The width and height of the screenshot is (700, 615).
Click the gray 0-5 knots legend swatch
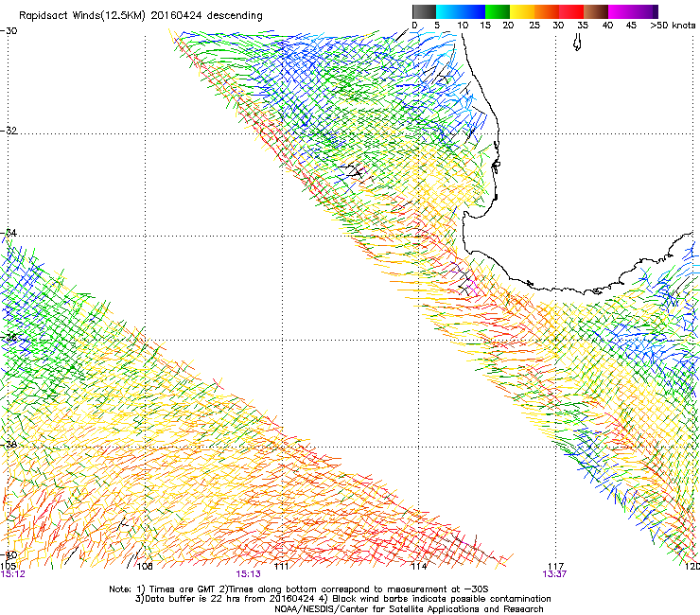[x=424, y=11]
